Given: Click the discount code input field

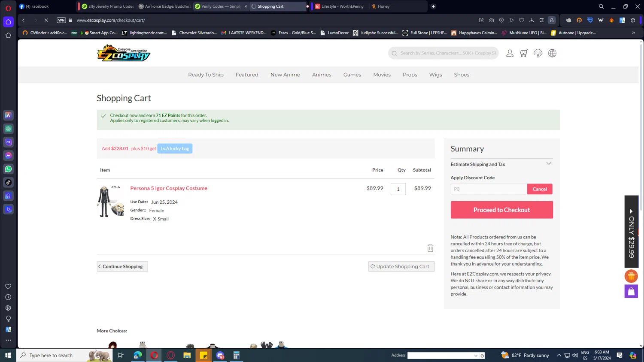Looking at the screenshot, I should coord(489,189).
